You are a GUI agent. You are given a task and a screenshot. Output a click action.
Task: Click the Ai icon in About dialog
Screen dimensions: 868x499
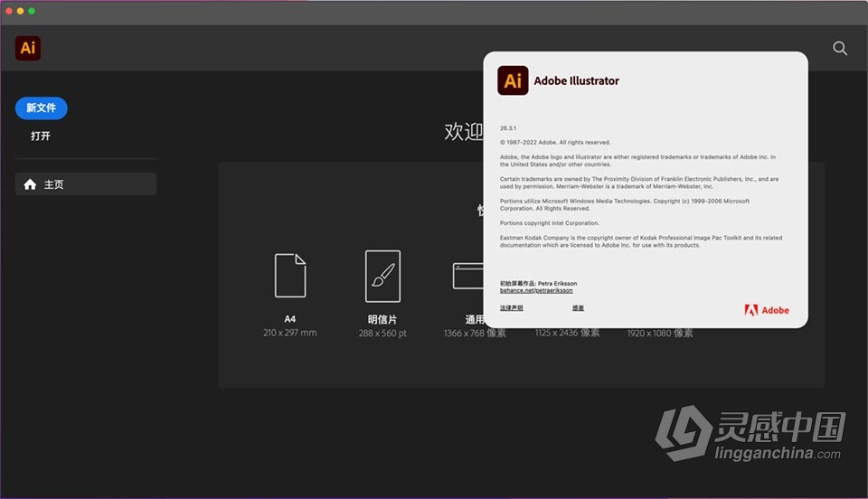click(513, 80)
